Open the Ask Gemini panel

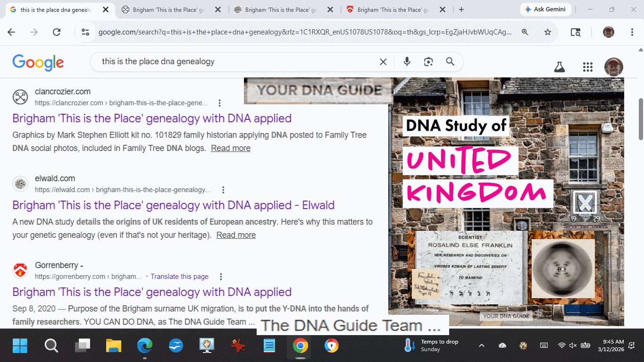[x=546, y=9]
